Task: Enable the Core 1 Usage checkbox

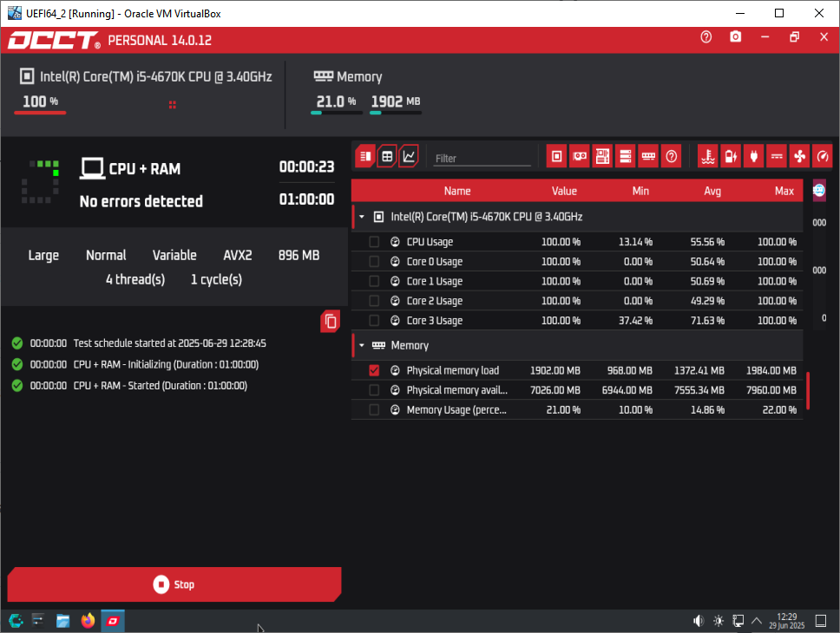Action: click(374, 281)
